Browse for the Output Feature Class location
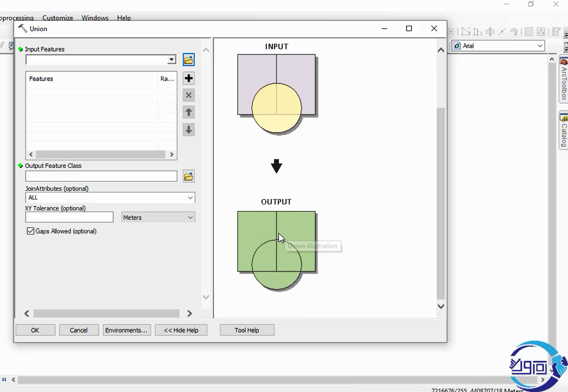Image resolution: width=568 pixels, height=392 pixels. coord(189,176)
